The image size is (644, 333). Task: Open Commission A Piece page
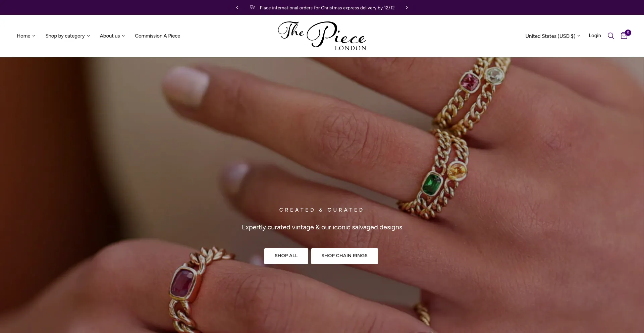(x=157, y=36)
